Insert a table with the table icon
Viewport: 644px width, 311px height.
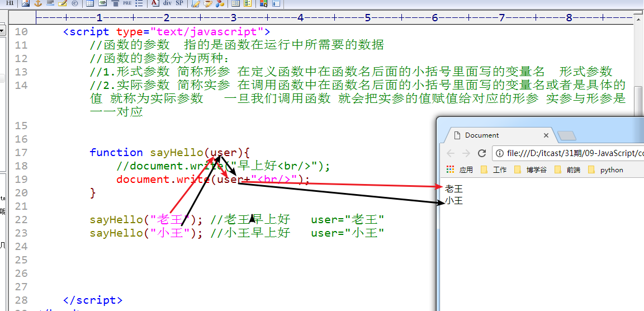[89, 3]
